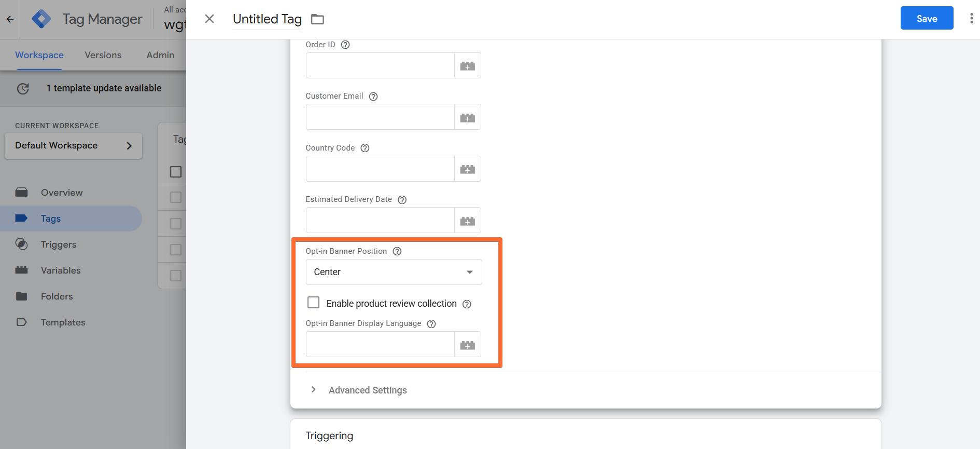
Task: Focus the Estimated Delivery Date input field
Action: (380, 220)
